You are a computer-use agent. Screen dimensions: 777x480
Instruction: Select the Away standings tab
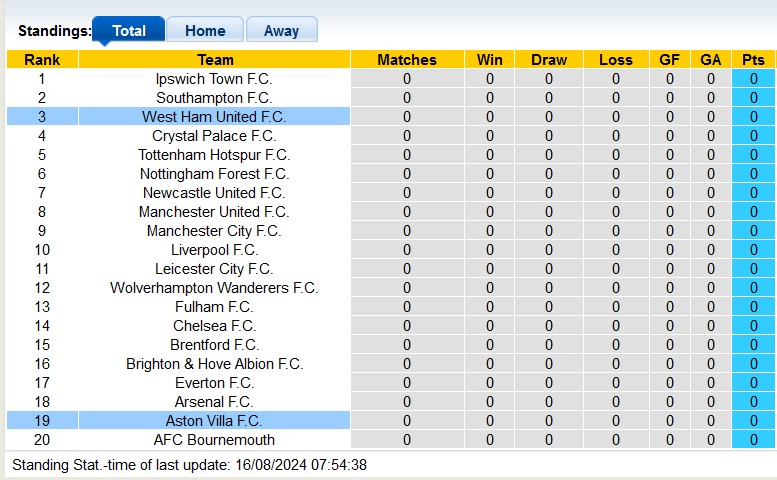(281, 31)
